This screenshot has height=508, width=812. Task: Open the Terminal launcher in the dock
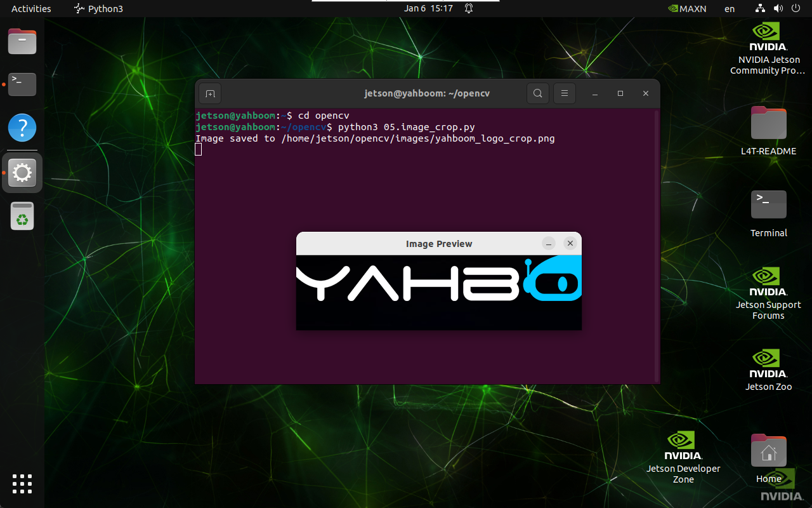22,84
